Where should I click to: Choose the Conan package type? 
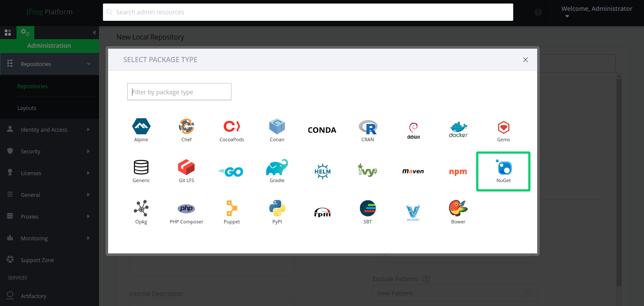pyautogui.click(x=277, y=129)
